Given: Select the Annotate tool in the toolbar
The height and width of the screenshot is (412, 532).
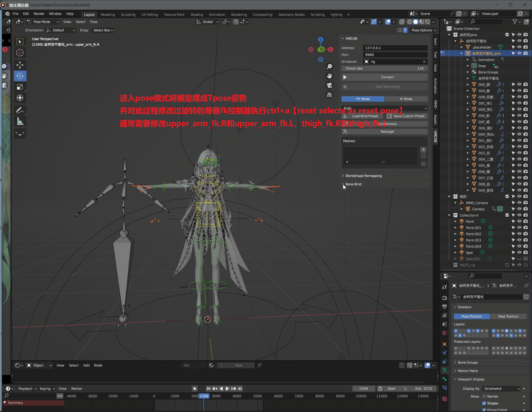Looking at the screenshot, I should point(20,110).
